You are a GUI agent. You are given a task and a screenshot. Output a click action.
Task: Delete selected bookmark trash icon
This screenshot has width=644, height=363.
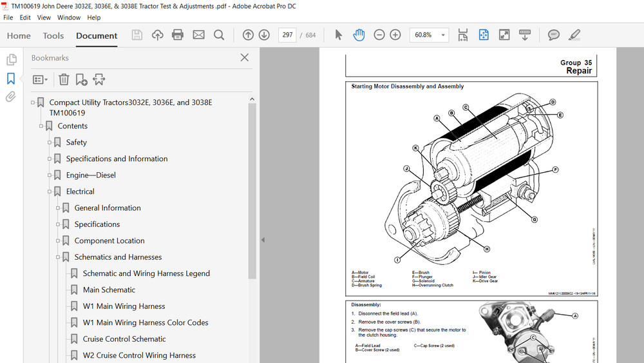point(64,79)
